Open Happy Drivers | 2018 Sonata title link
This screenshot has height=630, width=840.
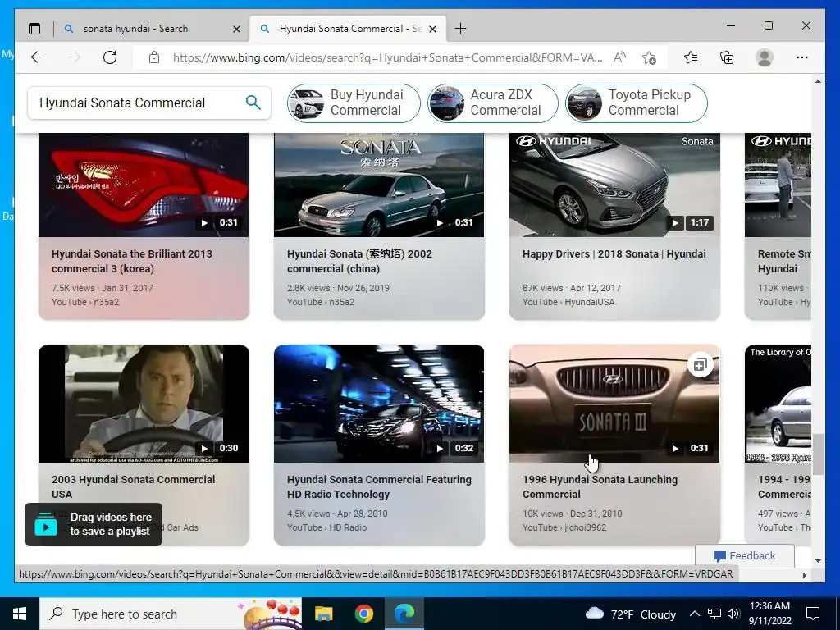[614, 254]
